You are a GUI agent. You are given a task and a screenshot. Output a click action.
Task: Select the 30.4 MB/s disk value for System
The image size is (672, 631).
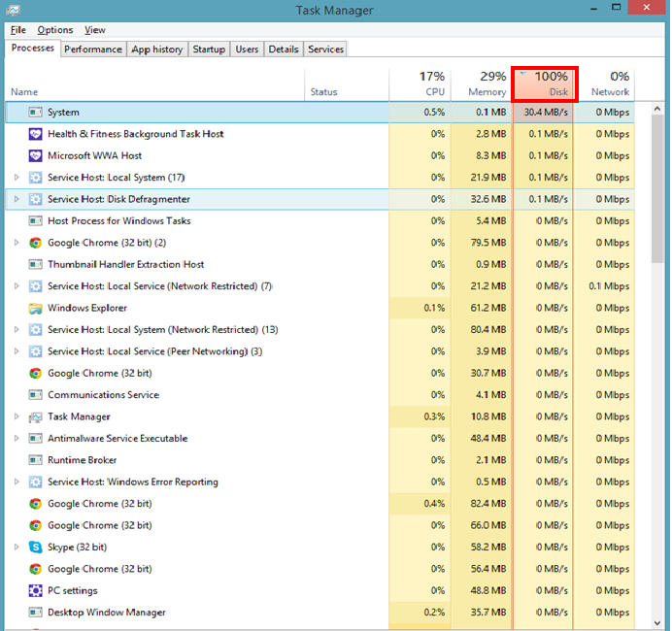544,113
